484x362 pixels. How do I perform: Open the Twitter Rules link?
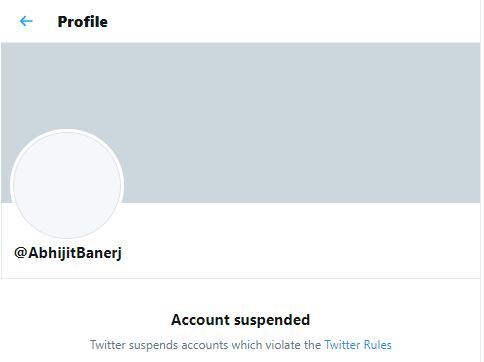[x=358, y=345]
